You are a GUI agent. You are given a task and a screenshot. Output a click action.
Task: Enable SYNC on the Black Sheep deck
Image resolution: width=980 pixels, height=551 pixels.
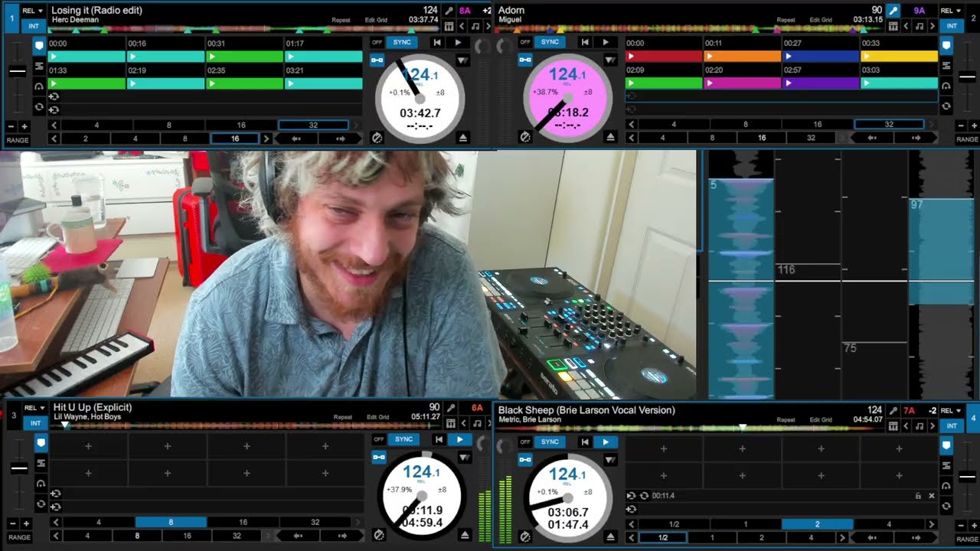[x=550, y=442]
